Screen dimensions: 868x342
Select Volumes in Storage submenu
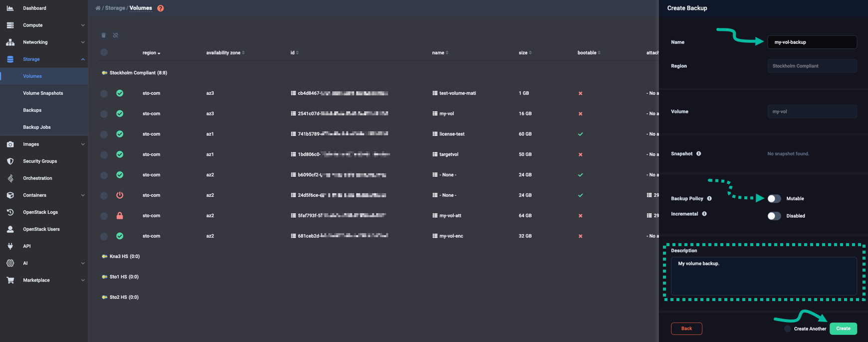(32, 76)
